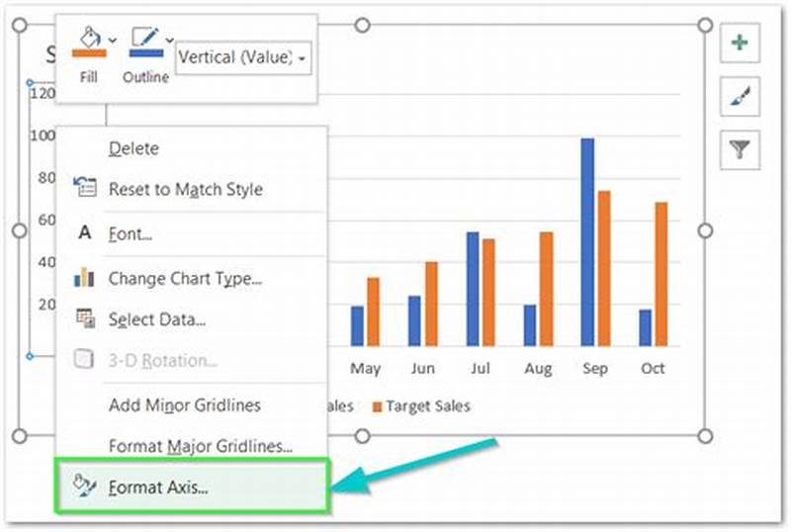Select the Target Sales legend entry text
The height and width of the screenshot is (532, 791).
click(x=428, y=406)
